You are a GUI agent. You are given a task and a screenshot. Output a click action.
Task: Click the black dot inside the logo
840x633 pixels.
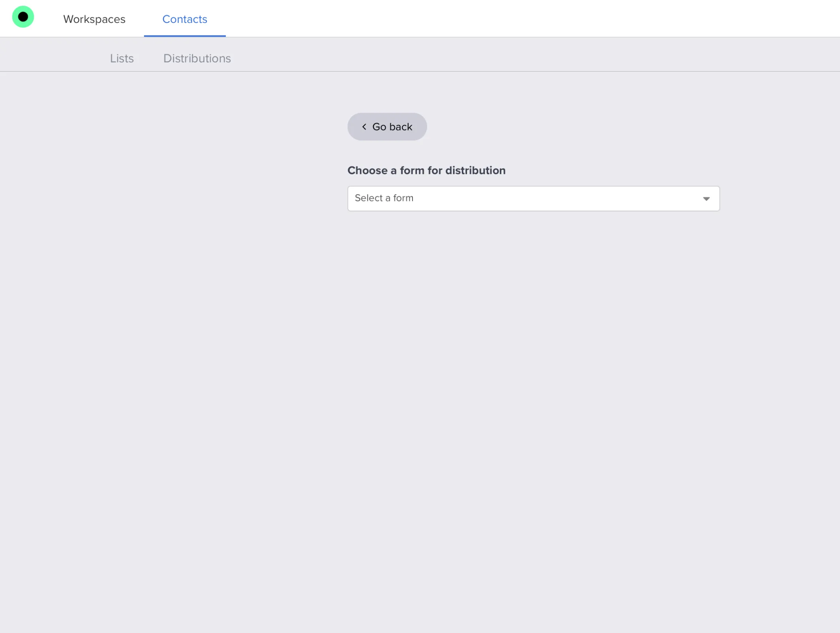point(23,17)
